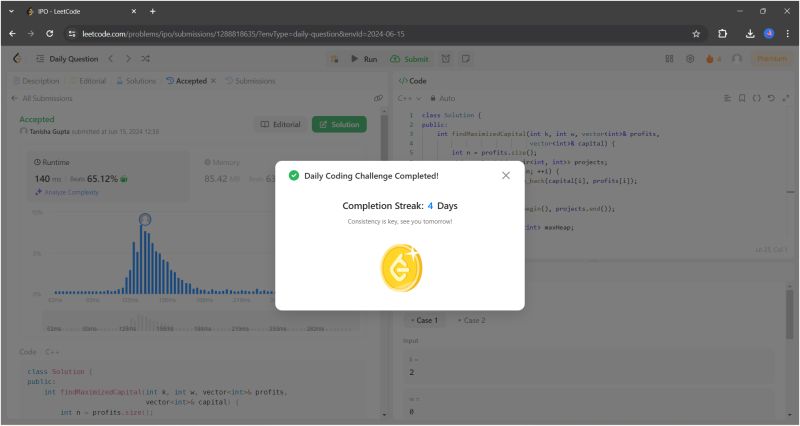
Task: Pick a random question shuffle icon
Action: click(x=145, y=59)
